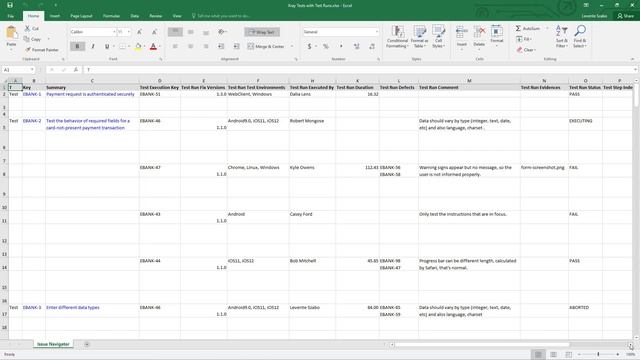Image resolution: width=640 pixels, height=360 pixels.
Task: Open the Format cells menu icon
Action: coord(497,32)
